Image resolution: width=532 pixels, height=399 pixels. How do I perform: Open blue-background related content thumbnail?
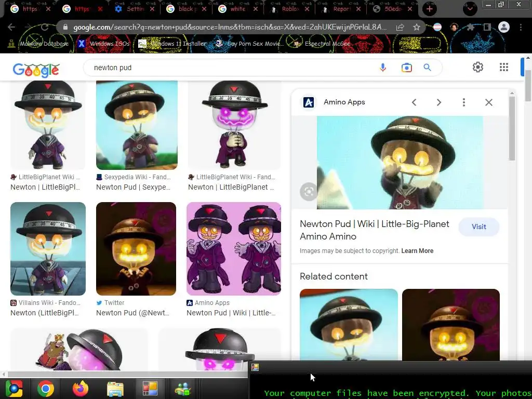click(349, 325)
